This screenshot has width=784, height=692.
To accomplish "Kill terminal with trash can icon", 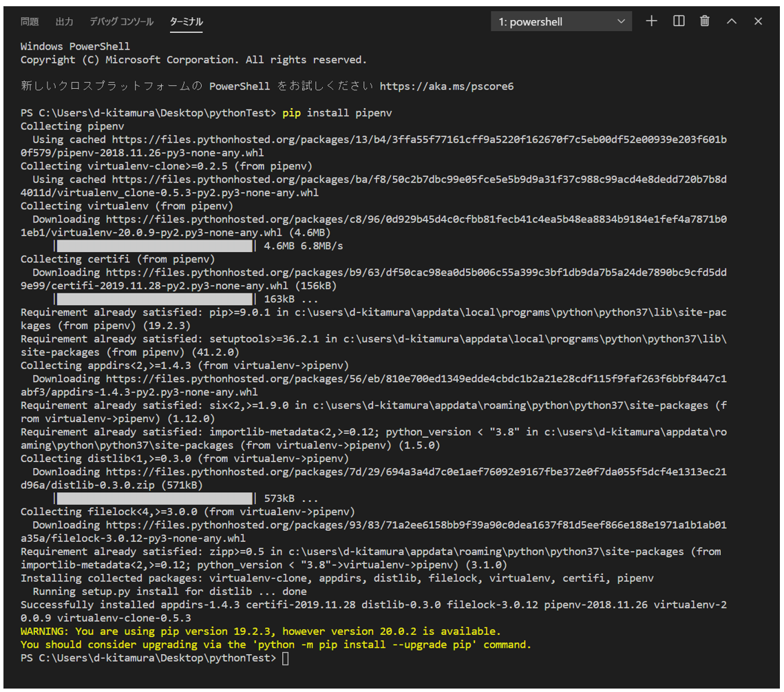I will tap(705, 21).
